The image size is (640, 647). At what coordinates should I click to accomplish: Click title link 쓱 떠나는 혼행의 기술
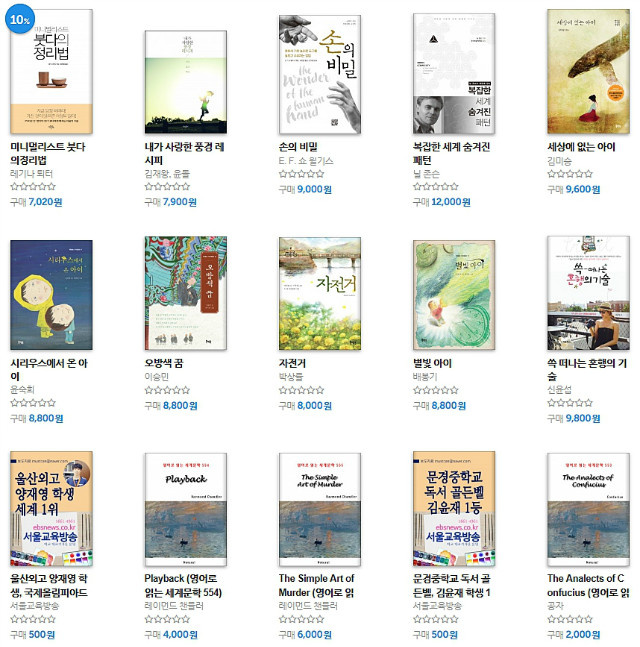[x=587, y=370]
